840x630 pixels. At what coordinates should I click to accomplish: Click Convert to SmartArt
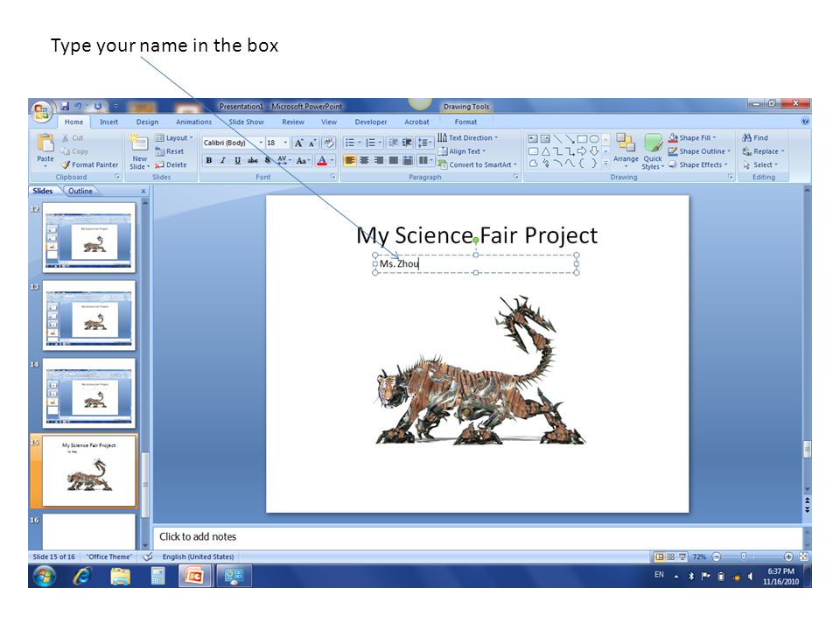(x=478, y=165)
